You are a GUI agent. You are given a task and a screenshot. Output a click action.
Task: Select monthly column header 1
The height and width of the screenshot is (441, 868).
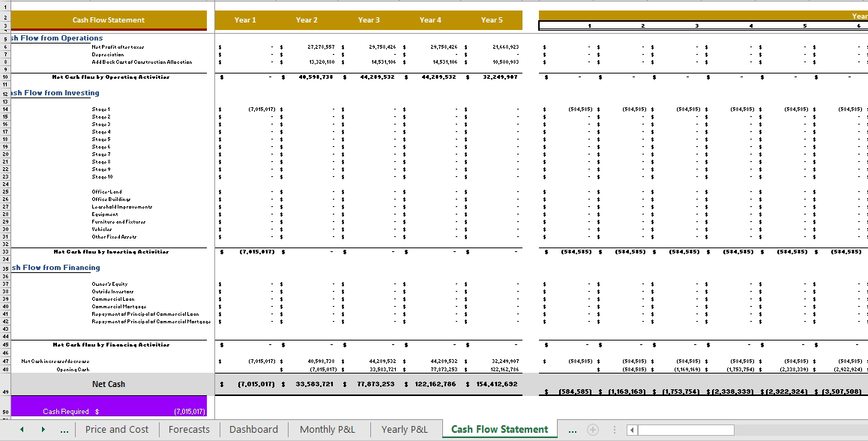pyautogui.click(x=589, y=26)
